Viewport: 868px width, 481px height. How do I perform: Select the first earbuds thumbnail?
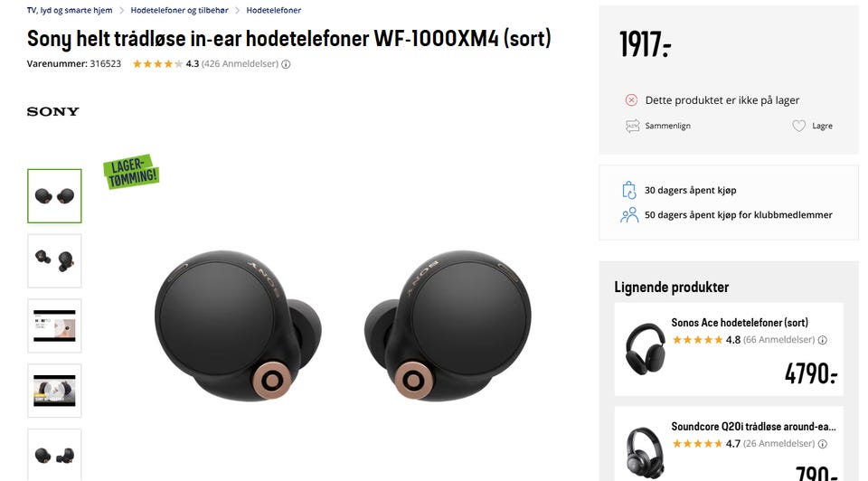(x=54, y=196)
